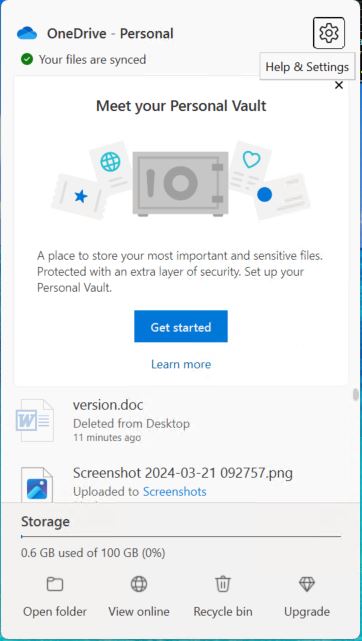
Task: Click the version.doc Word file icon
Action: click(x=35, y=421)
